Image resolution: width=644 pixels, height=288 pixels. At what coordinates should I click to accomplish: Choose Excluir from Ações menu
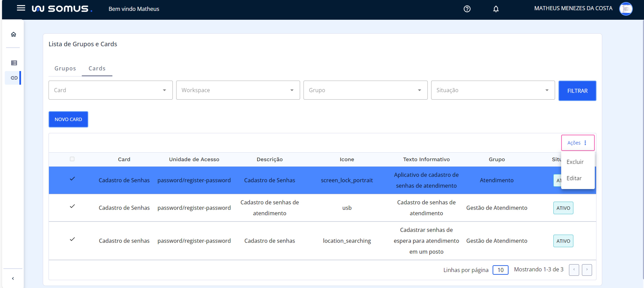click(575, 162)
